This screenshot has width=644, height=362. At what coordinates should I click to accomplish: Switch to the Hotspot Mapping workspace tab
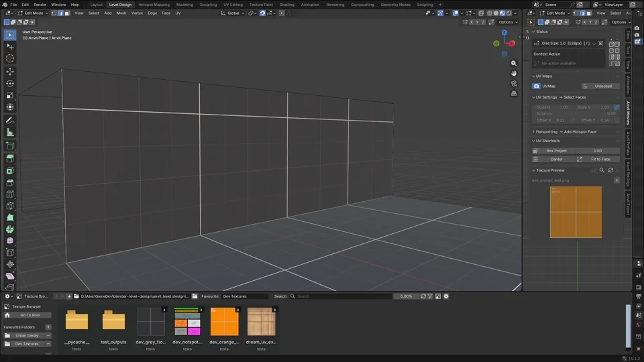pyautogui.click(x=154, y=5)
